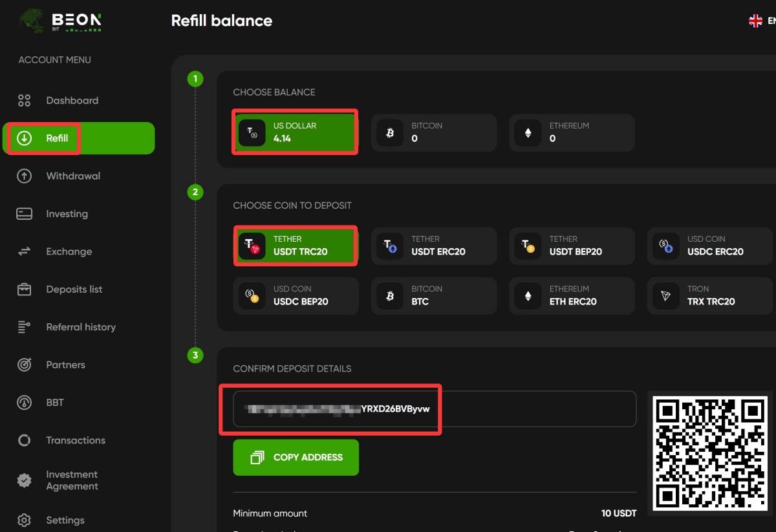Click the COPY ADDRESS button

click(296, 457)
